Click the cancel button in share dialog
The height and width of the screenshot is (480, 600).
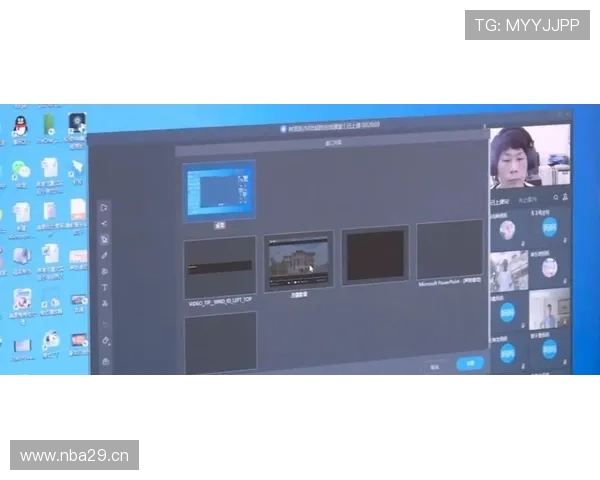[435, 367]
